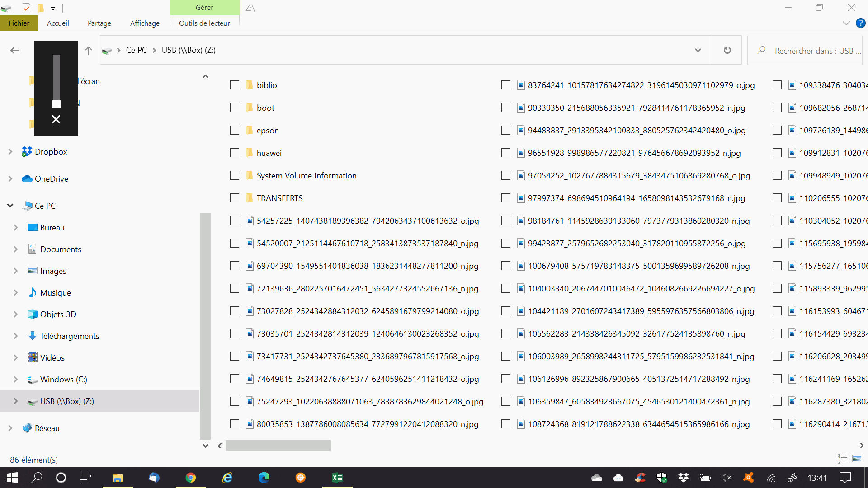Open Dropbox in navigation pane
This screenshot has width=868, height=488.
point(51,152)
